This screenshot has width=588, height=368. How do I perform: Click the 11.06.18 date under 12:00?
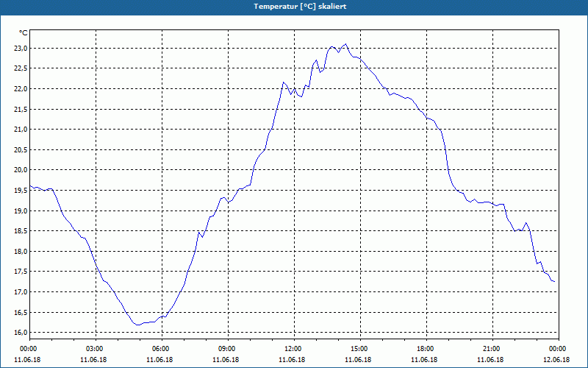point(292,360)
